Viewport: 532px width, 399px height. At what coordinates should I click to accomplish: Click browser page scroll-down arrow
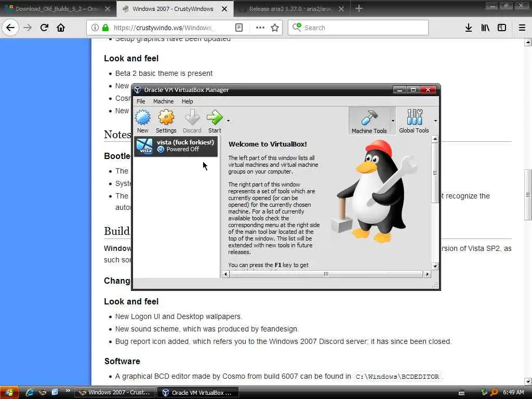pos(528,381)
